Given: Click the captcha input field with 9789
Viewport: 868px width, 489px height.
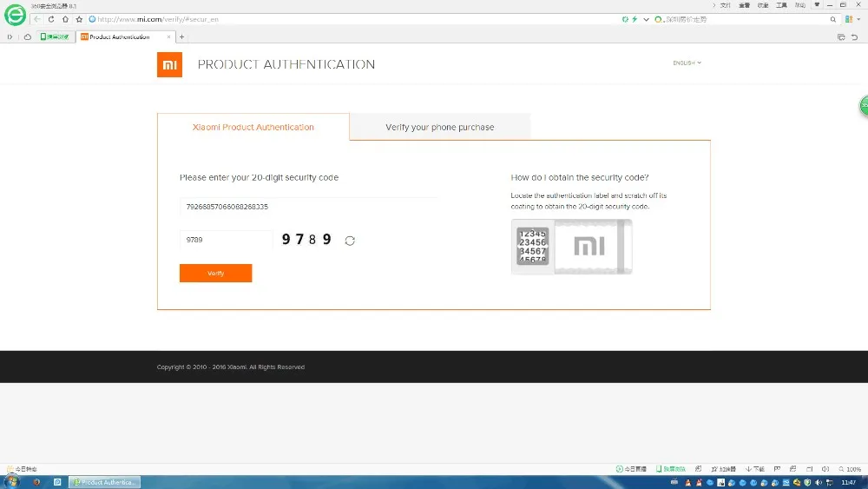Looking at the screenshot, I should coord(226,240).
